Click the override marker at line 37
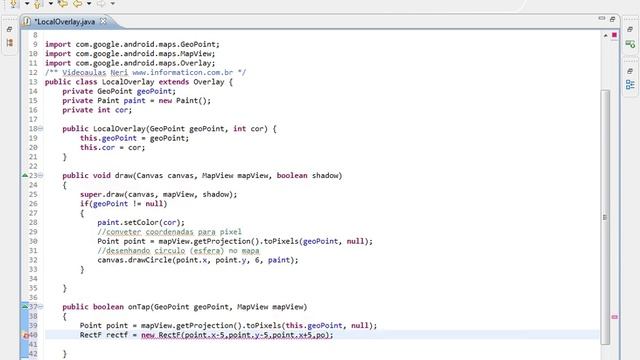This screenshot has width=640, height=360. point(25,306)
